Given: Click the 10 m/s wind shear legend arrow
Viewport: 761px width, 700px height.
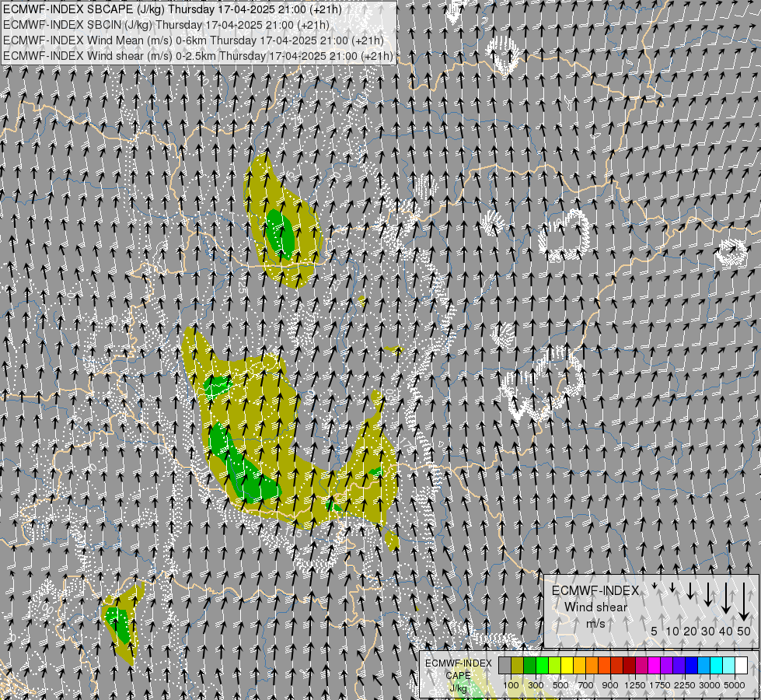Looking at the screenshot, I should (672, 588).
